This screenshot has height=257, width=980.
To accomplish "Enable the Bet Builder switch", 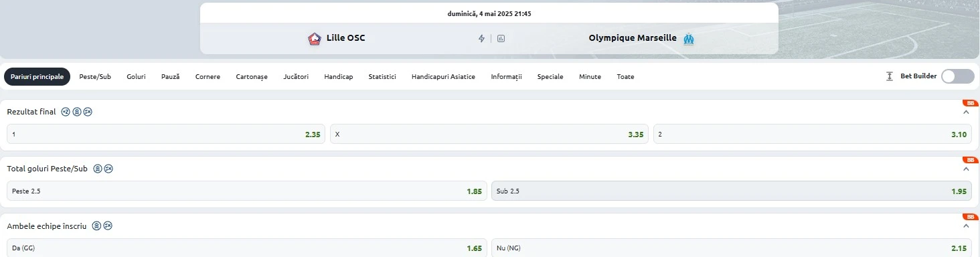I will (x=958, y=76).
